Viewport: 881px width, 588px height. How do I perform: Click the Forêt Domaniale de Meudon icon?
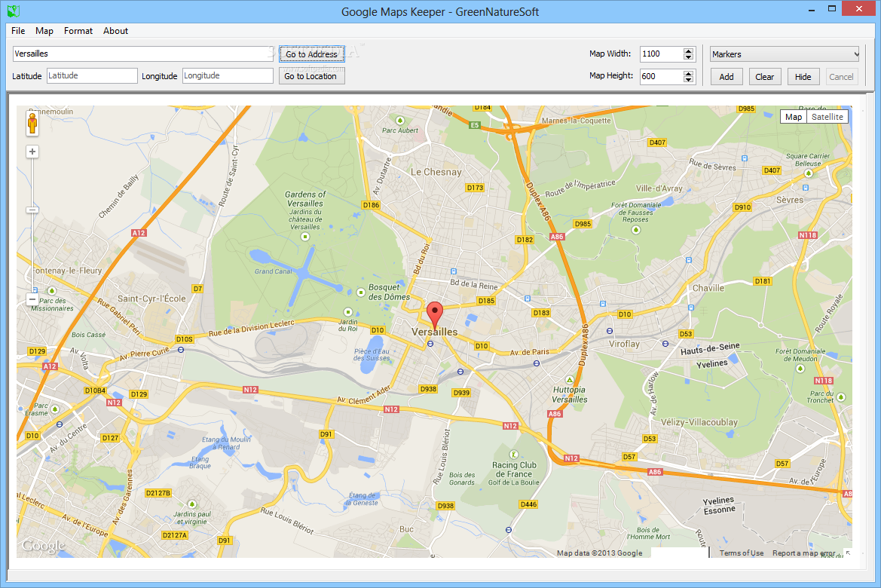pyautogui.click(x=800, y=369)
